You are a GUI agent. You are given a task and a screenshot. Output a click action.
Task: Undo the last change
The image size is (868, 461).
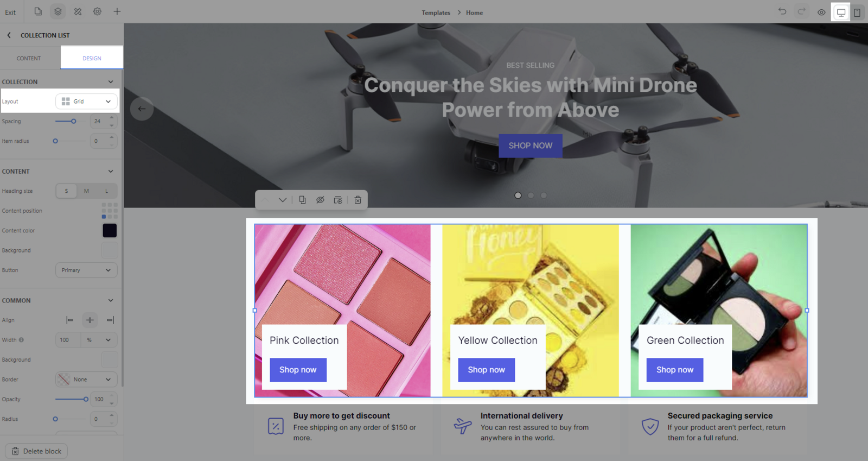(782, 11)
